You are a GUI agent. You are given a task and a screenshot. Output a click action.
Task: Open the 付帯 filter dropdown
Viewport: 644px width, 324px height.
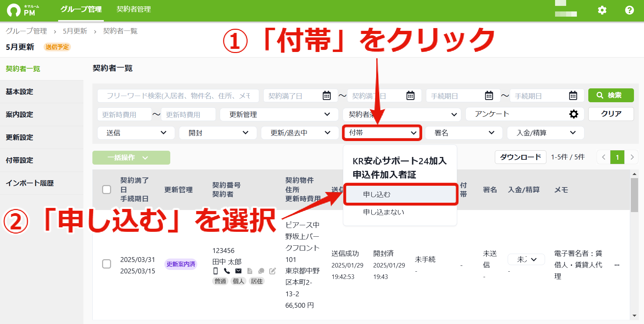(382, 133)
